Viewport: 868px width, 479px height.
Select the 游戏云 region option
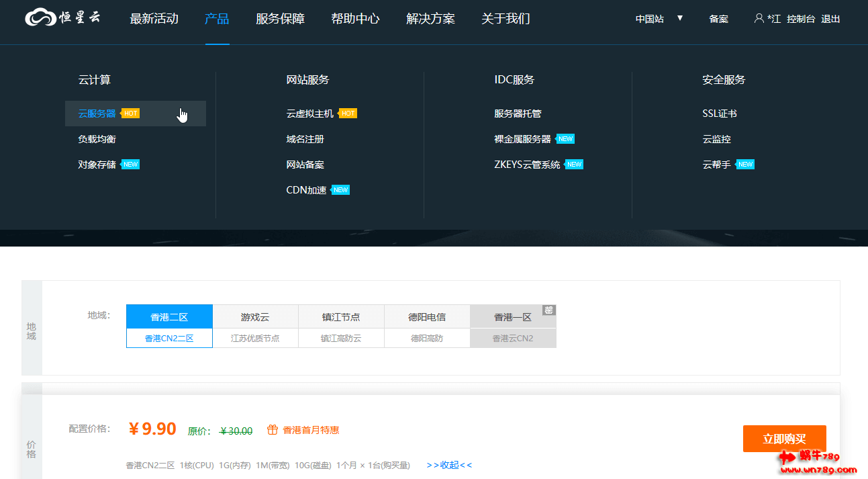tap(255, 316)
